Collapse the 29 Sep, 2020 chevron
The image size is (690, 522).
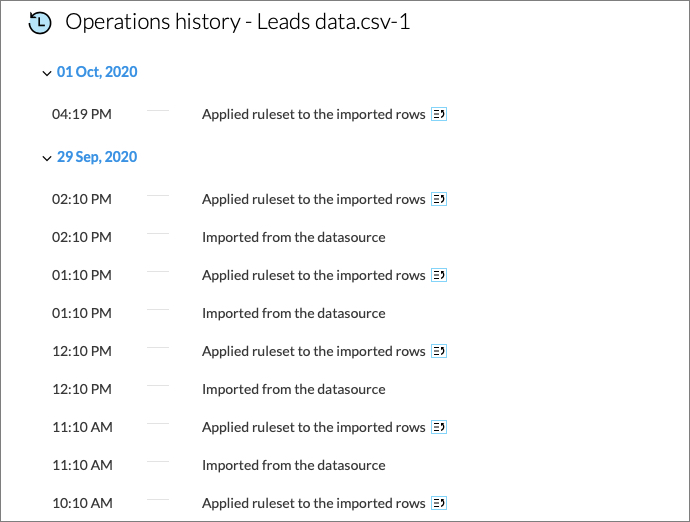(47, 158)
